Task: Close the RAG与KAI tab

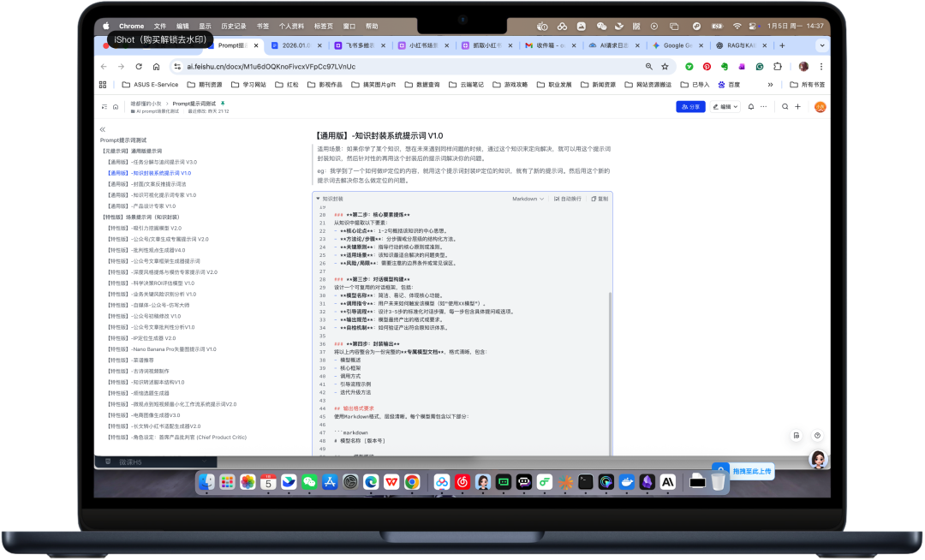Action: (x=765, y=45)
